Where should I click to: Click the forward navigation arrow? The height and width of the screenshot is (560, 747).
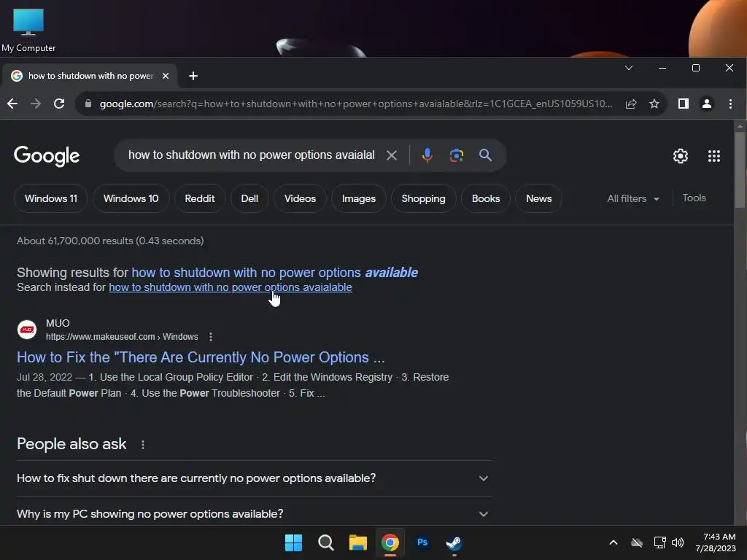click(36, 104)
